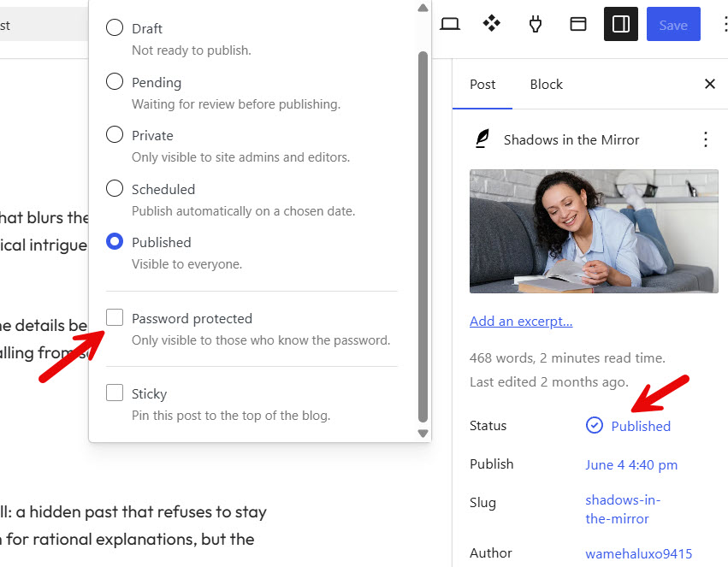
Task: Click the Publish row label
Action: [491, 464]
